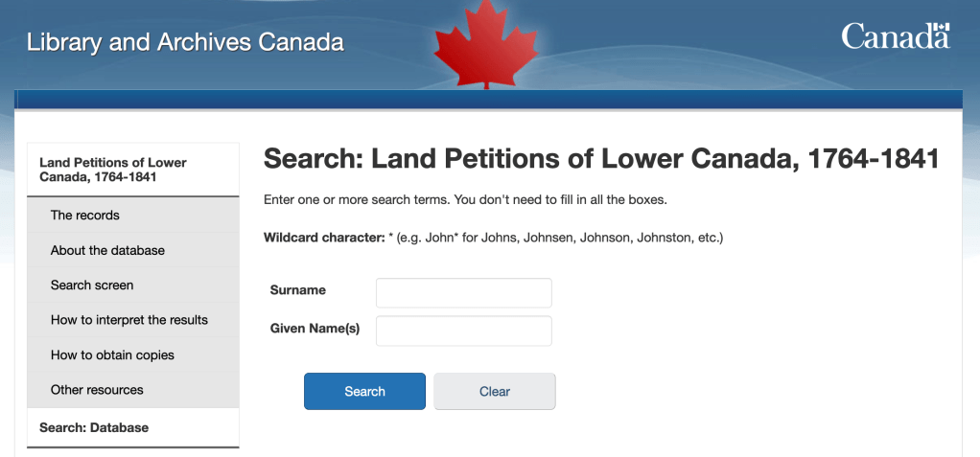Click into the Given Name(s) field
This screenshot has height=457, width=980.
pyautogui.click(x=464, y=331)
